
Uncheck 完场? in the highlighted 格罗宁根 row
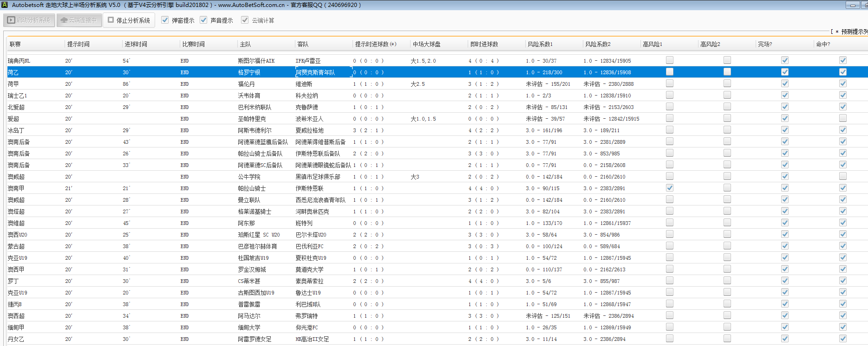784,72
